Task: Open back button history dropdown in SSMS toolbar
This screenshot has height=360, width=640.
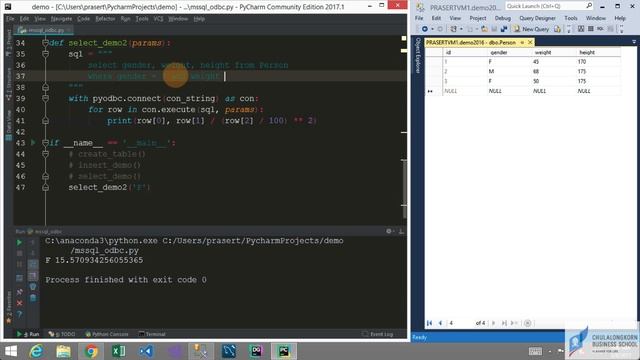Action: [x=432, y=29]
